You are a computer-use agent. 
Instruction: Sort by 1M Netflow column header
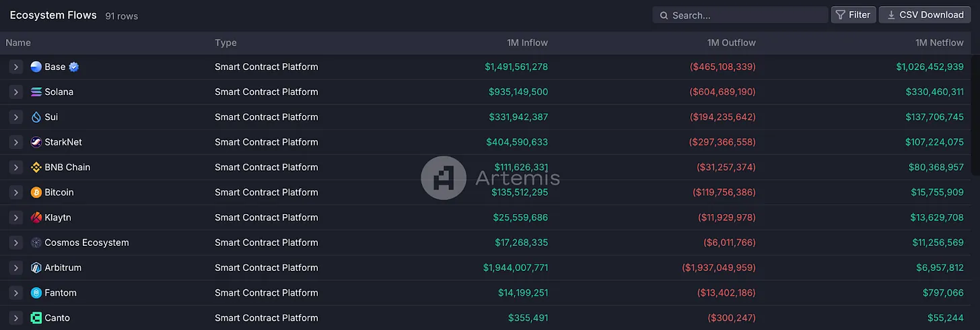point(940,42)
